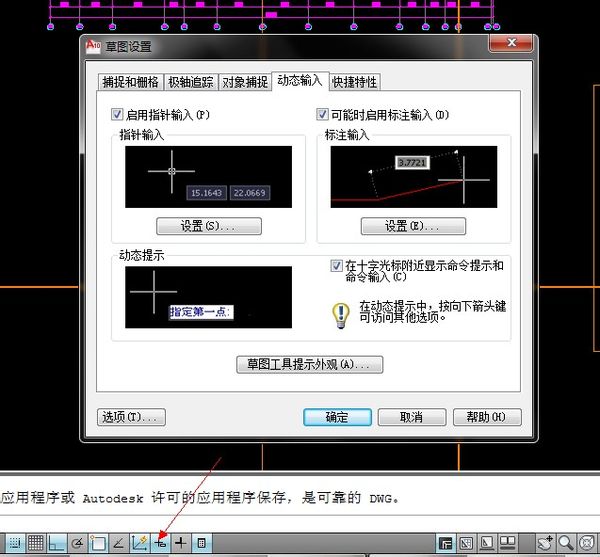Click the light bulb tip icon
This screenshot has width=600, height=557.
pyautogui.click(x=341, y=315)
